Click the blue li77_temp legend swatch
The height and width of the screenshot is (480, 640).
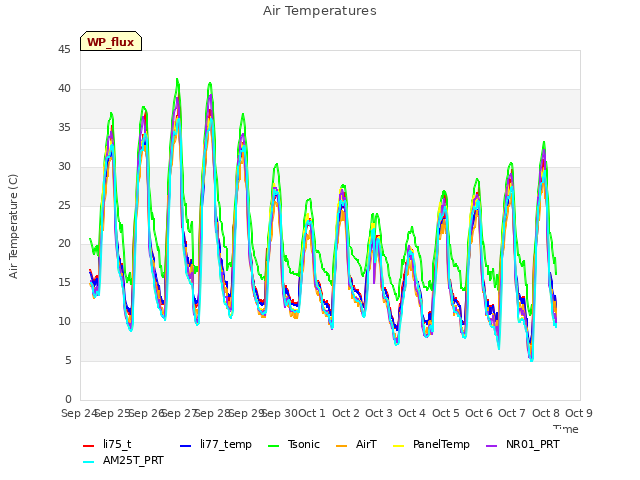click(186, 446)
